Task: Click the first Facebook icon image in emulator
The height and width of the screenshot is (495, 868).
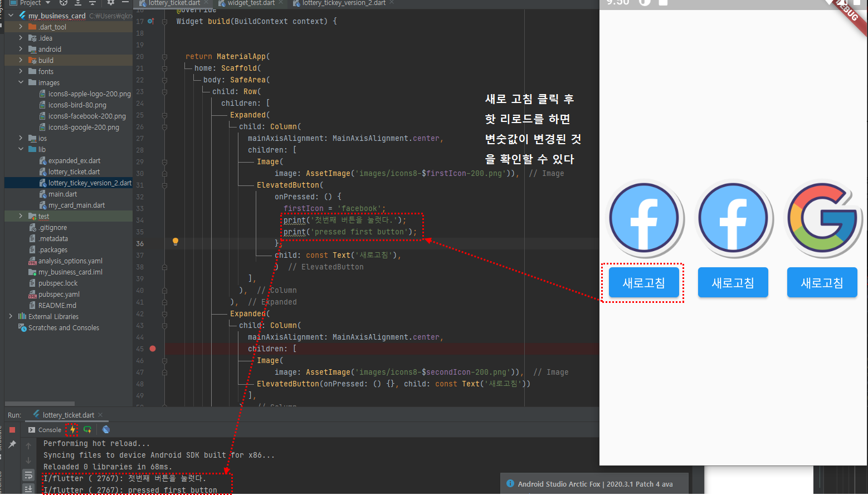Action: 644,218
